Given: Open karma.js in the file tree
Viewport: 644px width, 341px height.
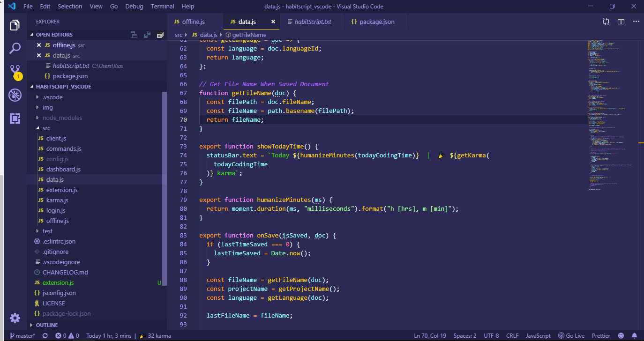Looking at the screenshot, I should pyautogui.click(x=57, y=200).
